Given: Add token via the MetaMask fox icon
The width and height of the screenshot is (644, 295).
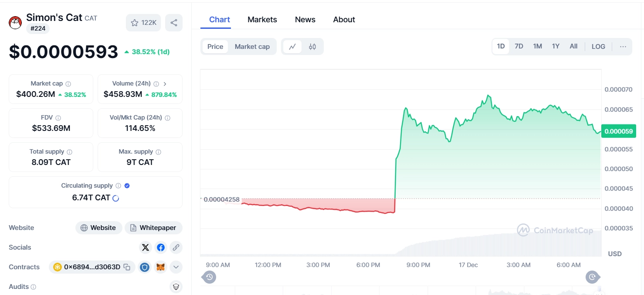Looking at the screenshot, I should [160, 267].
